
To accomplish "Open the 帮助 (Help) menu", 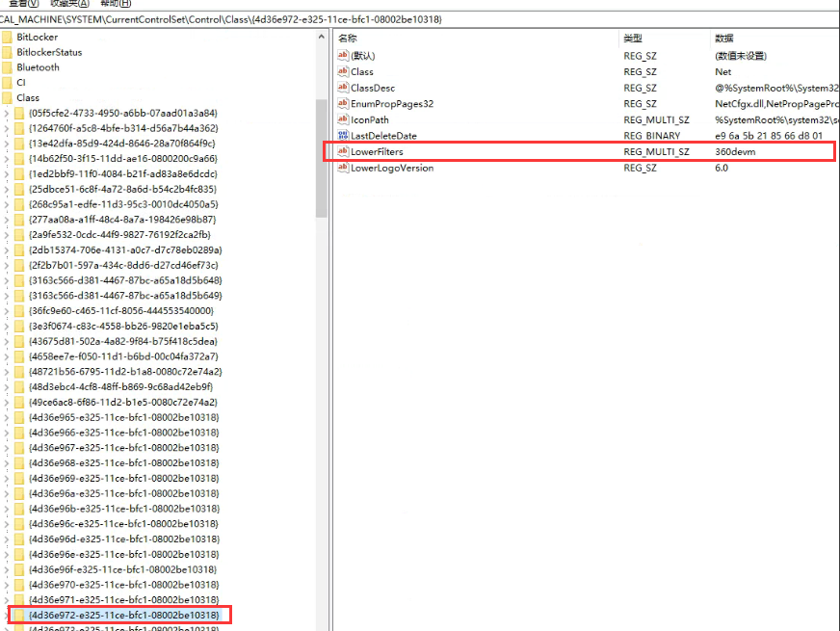I will click(116, 4).
